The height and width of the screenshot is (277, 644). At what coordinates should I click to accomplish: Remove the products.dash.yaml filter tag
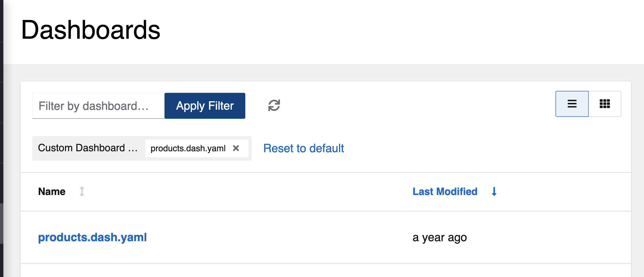click(236, 148)
